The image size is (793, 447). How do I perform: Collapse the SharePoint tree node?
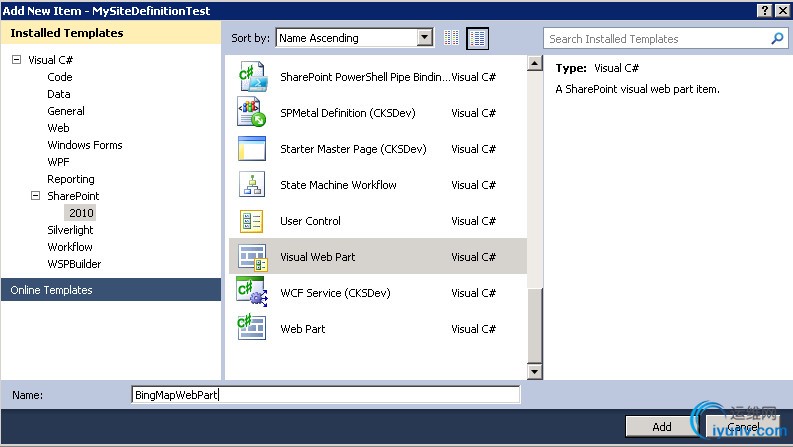[35, 195]
